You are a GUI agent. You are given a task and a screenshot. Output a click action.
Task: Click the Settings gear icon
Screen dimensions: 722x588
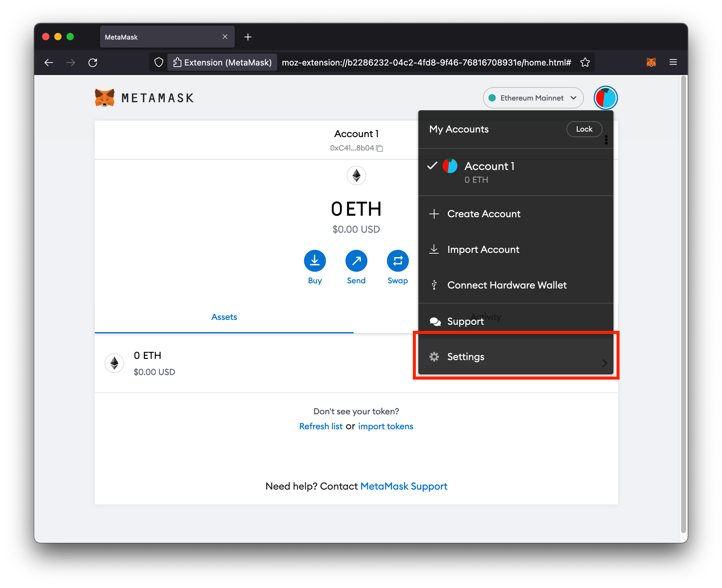tap(434, 356)
